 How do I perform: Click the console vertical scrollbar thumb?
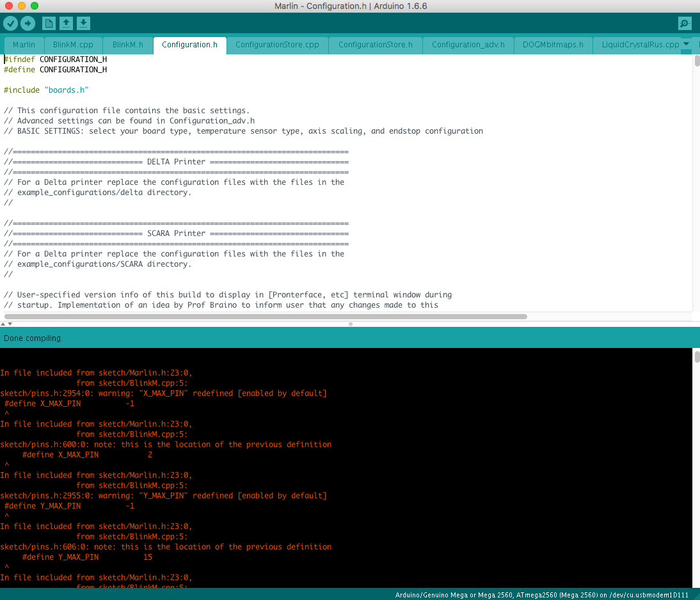point(697,357)
